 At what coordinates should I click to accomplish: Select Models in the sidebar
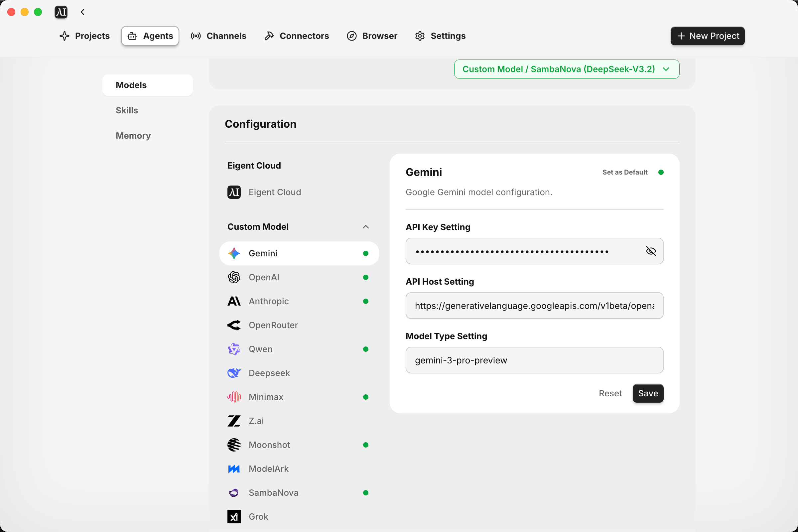point(148,85)
